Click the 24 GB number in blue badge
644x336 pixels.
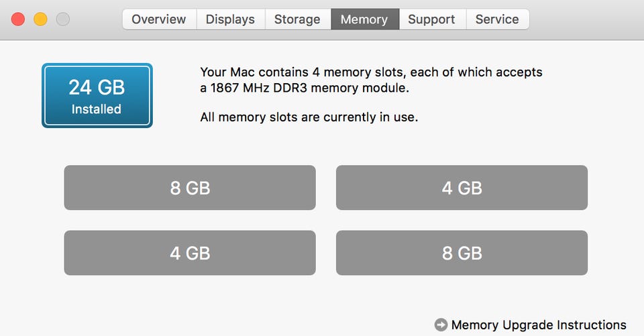click(97, 87)
